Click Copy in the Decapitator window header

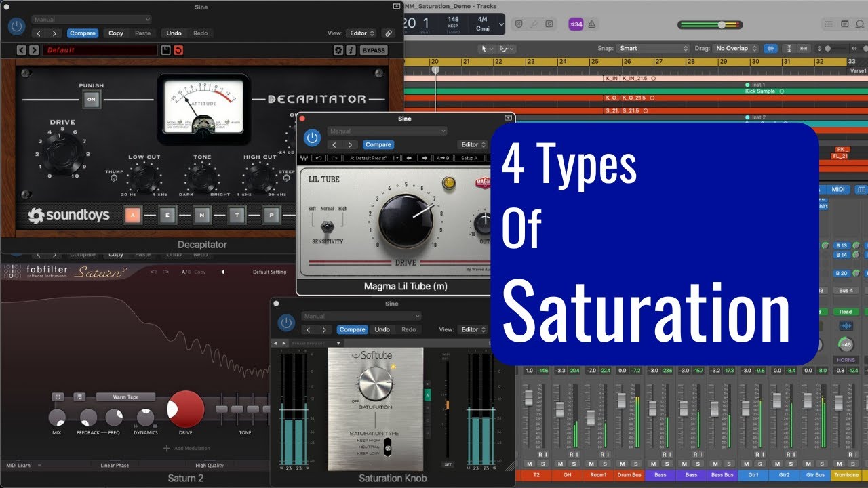[116, 33]
